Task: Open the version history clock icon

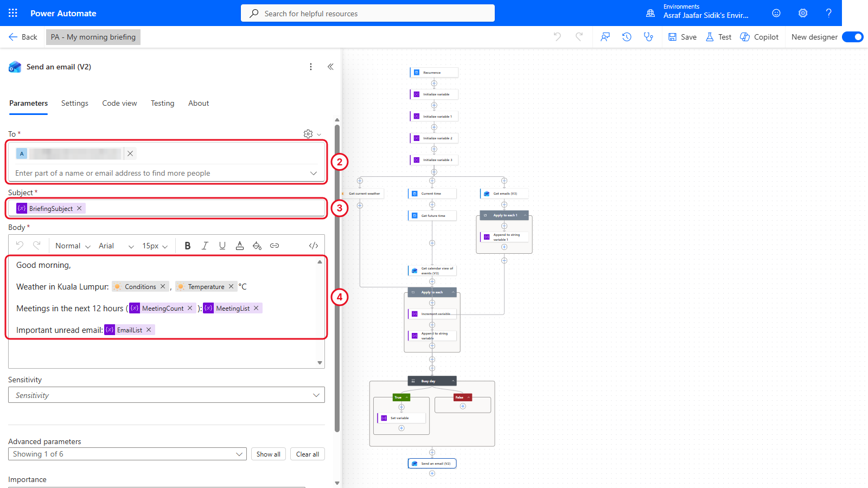Action: point(627,37)
